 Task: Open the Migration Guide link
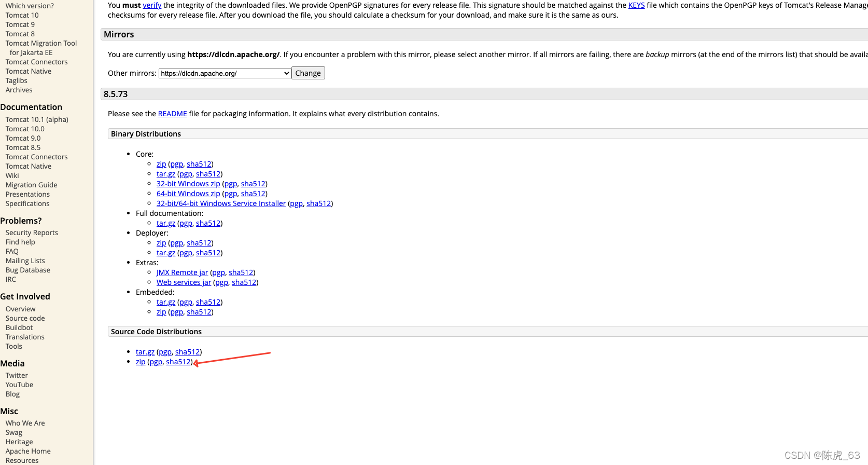pyautogui.click(x=31, y=185)
